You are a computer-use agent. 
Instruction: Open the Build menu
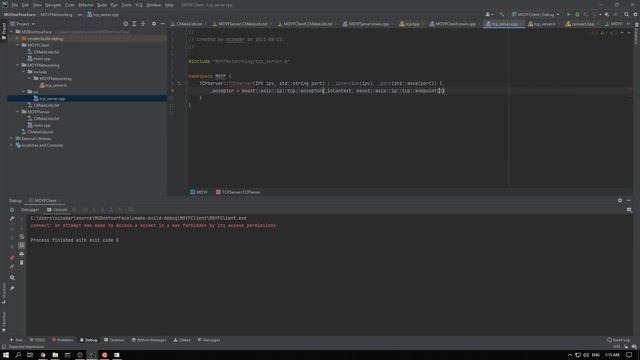tap(102, 5)
